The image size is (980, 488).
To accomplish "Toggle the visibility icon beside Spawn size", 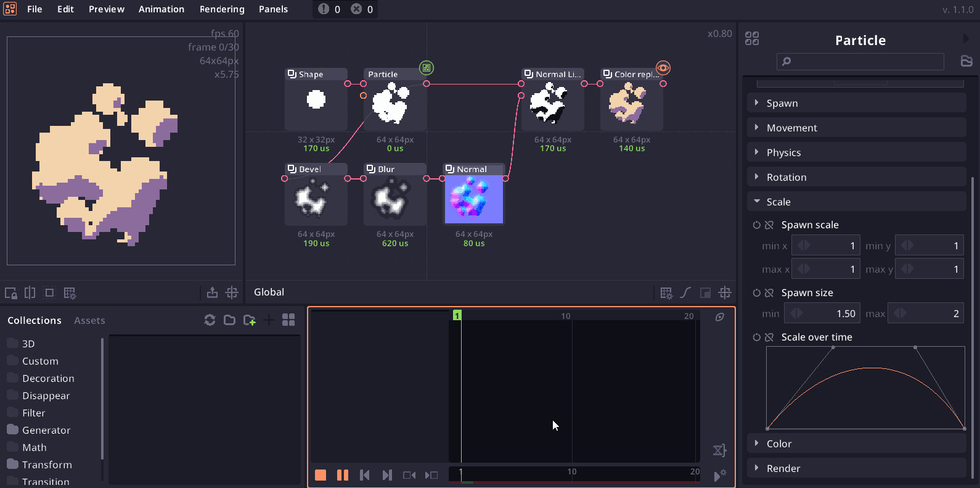I will 769,293.
